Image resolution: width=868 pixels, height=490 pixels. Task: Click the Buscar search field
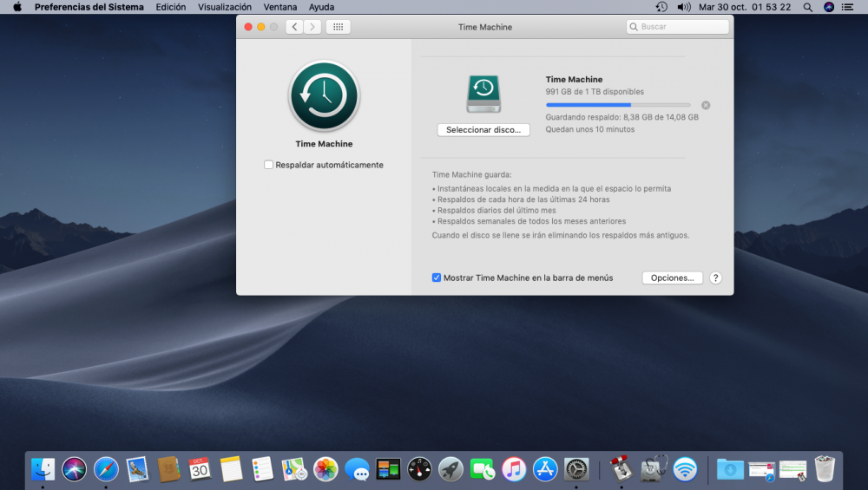coord(678,27)
